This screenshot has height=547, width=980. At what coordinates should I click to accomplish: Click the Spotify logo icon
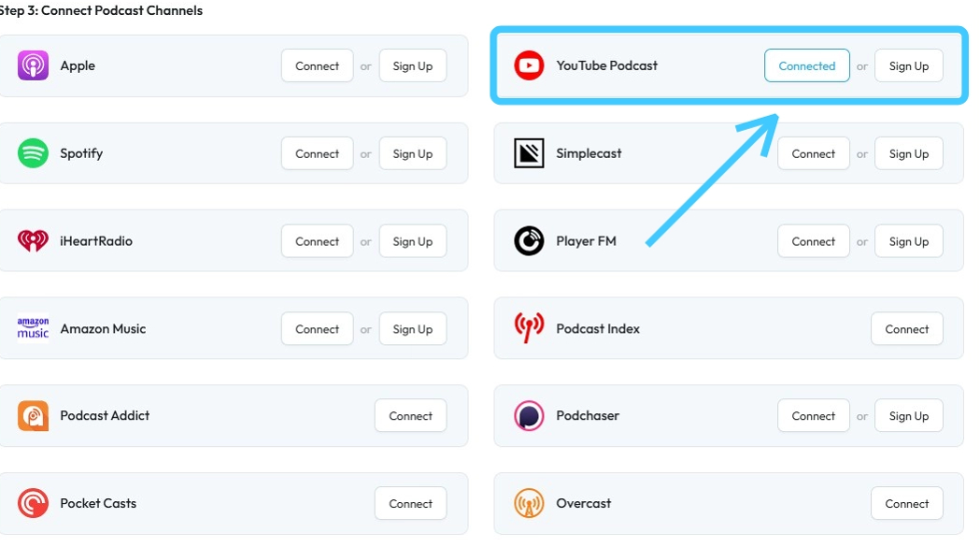(33, 153)
